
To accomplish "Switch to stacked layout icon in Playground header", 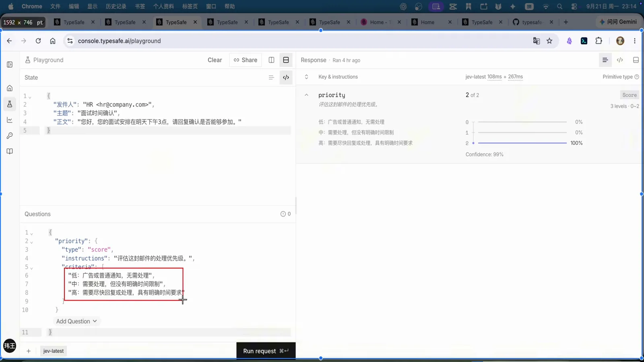I will (x=286, y=60).
